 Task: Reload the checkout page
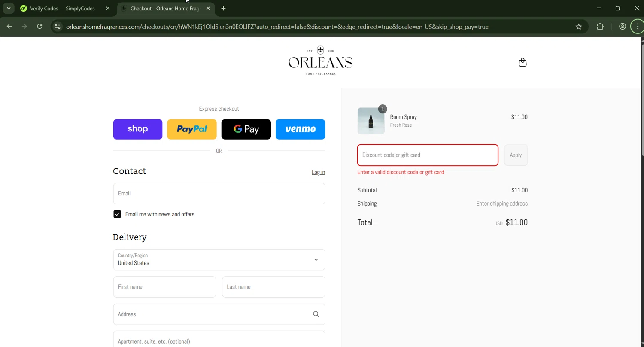click(x=39, y=27)
